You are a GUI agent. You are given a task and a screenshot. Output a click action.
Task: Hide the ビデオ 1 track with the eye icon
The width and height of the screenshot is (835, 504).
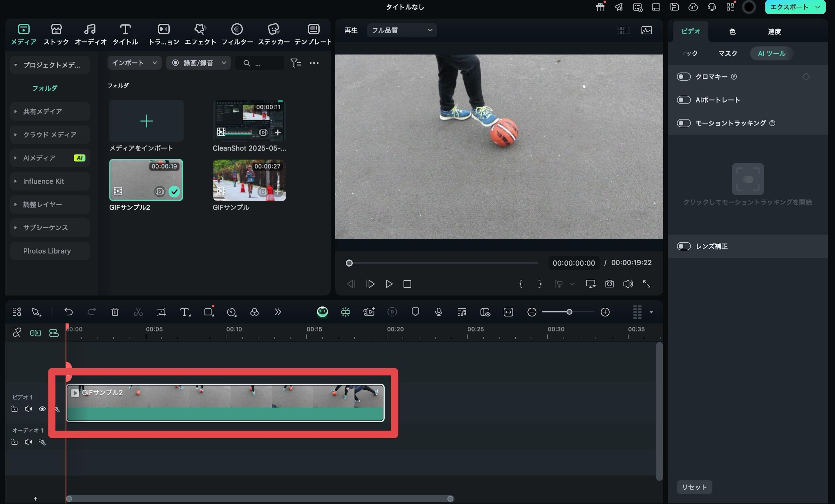pyautogui.click(x=42, y=409)
